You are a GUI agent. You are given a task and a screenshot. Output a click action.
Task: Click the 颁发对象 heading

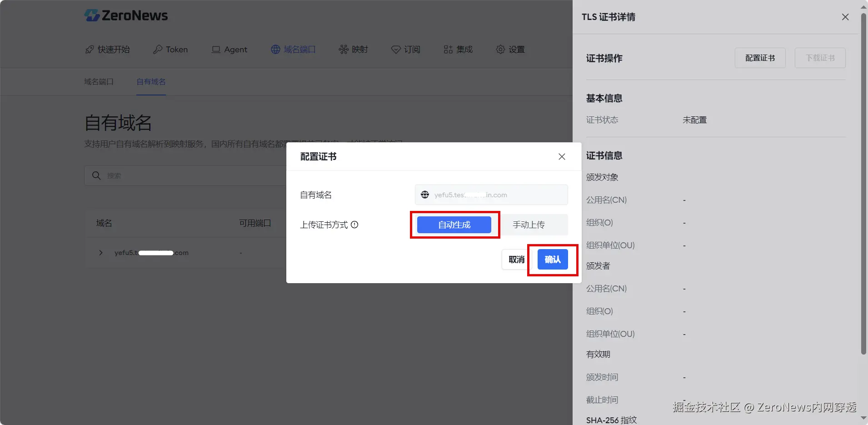tap(602, 177)
